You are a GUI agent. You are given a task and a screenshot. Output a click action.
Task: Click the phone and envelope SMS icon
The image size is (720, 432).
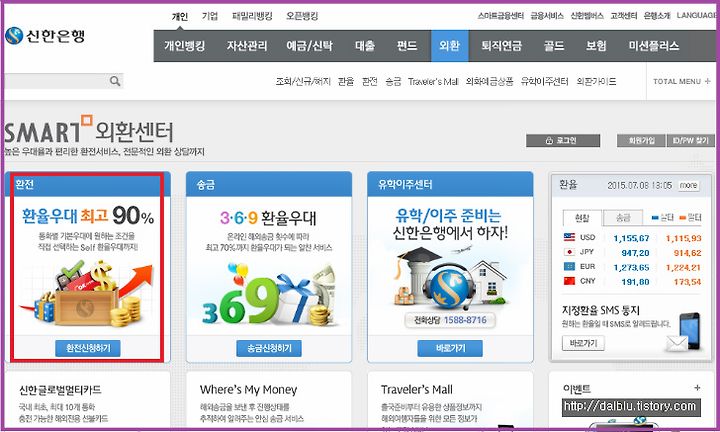pyautogui.click(x=684, y=332)
